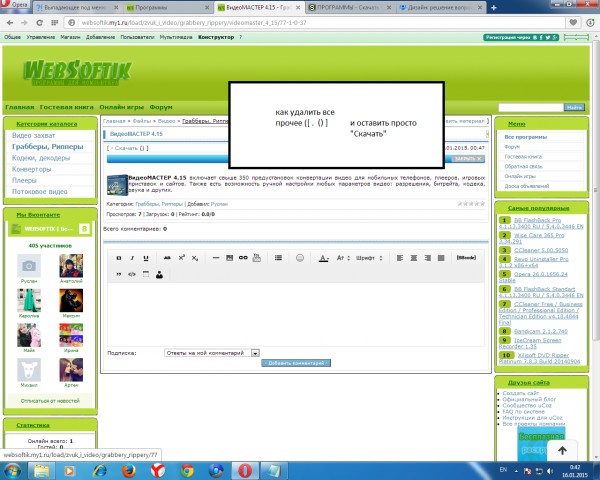The image size is (600, 480).
Task: Insert hyperlink into comment
Action: (x=243, y=258)
